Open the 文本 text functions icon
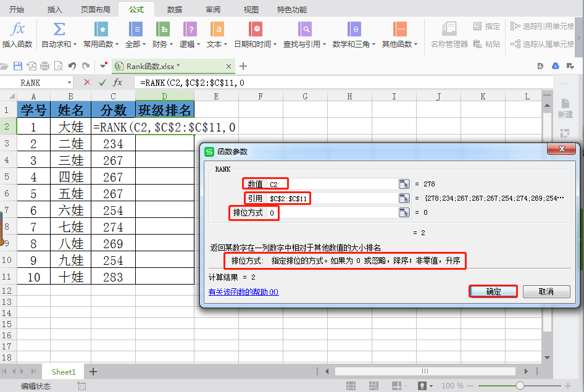 point(217,29)
